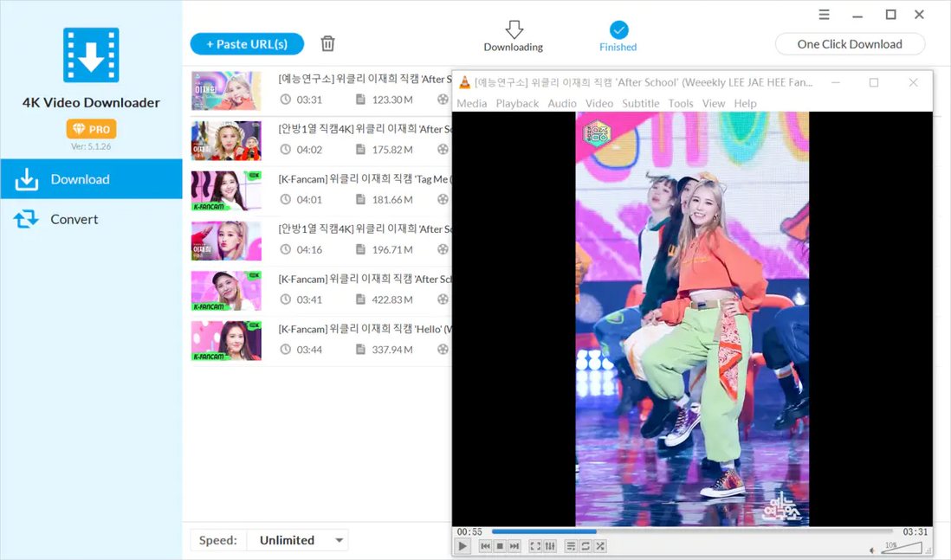Click the One Click Download button
This screenshot has height=560, width=951.
850,44
